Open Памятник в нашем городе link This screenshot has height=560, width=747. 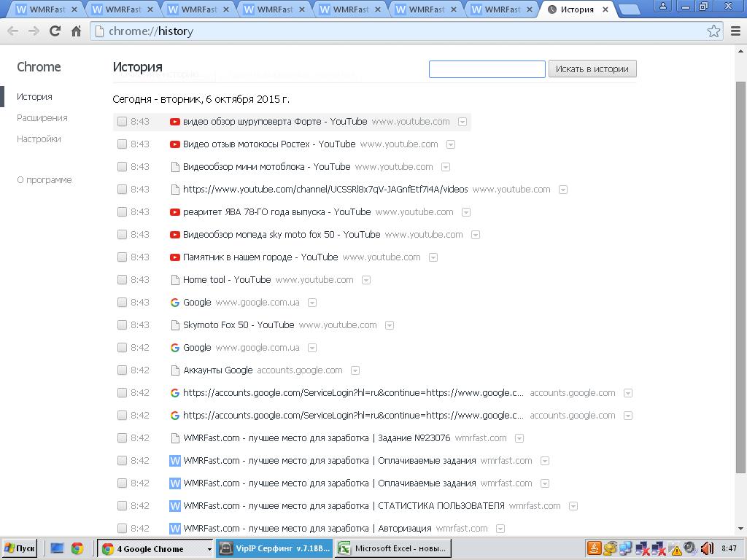(x=260, y=257)
